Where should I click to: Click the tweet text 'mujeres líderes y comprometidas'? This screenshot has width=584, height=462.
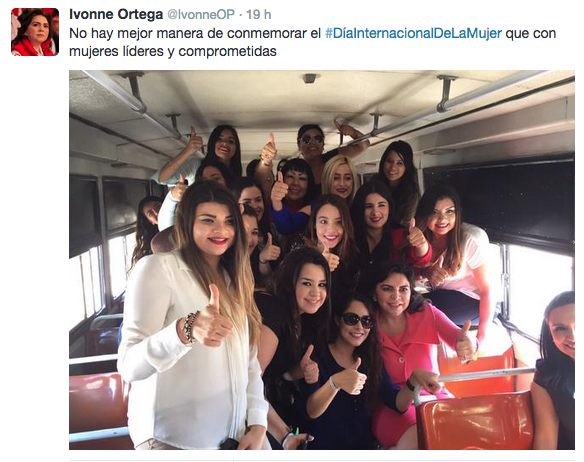pyautogui.click(x=173, y=51)
